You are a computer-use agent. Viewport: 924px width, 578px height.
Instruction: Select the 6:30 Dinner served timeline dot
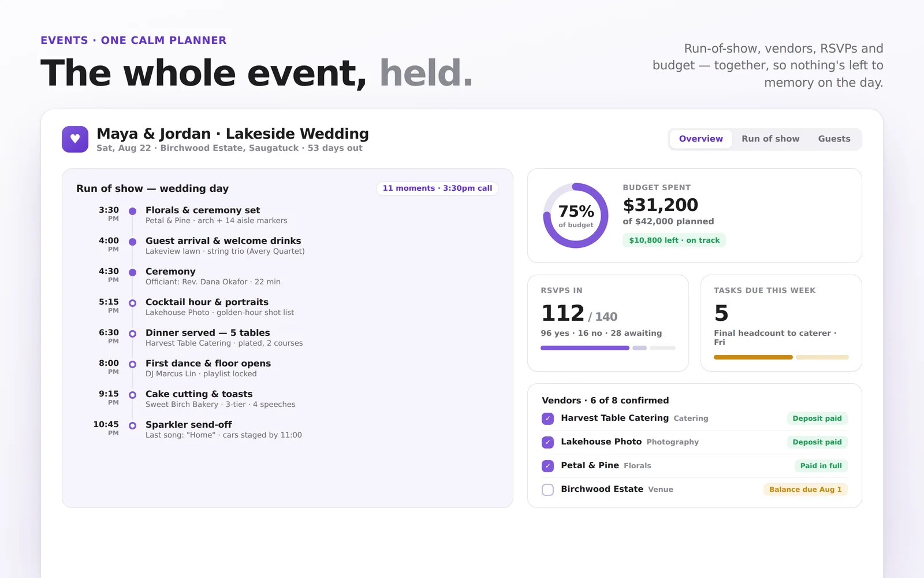click(x=132, y=334)
